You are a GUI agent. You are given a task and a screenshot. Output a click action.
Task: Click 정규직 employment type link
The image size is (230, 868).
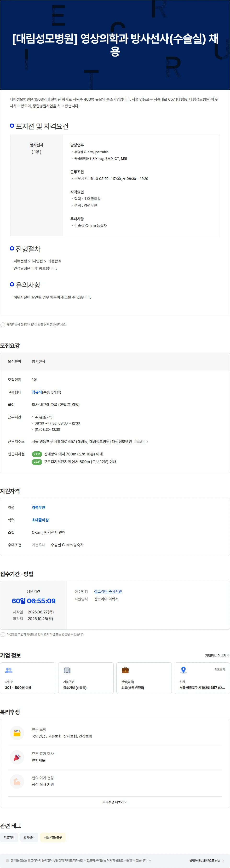pyautogui.click(x=37, y=392)
